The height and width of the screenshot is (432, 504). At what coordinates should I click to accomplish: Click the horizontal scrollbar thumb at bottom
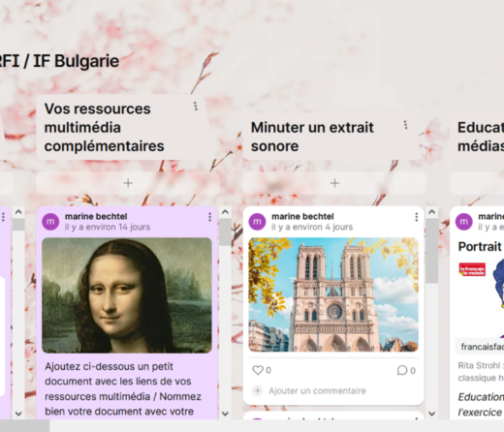tap(24, 426)
